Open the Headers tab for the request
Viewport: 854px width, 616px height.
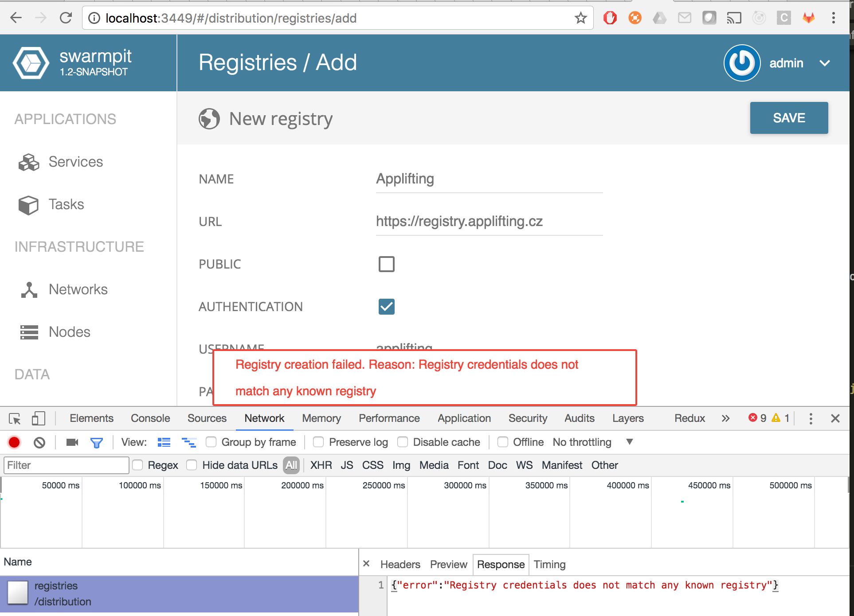pyautogui.click(x=399, y=564)
